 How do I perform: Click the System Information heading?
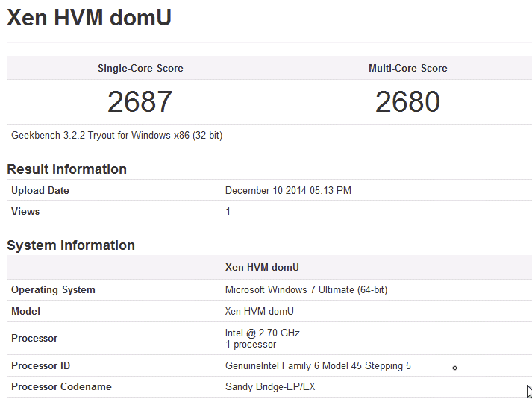tap(71, 245)
